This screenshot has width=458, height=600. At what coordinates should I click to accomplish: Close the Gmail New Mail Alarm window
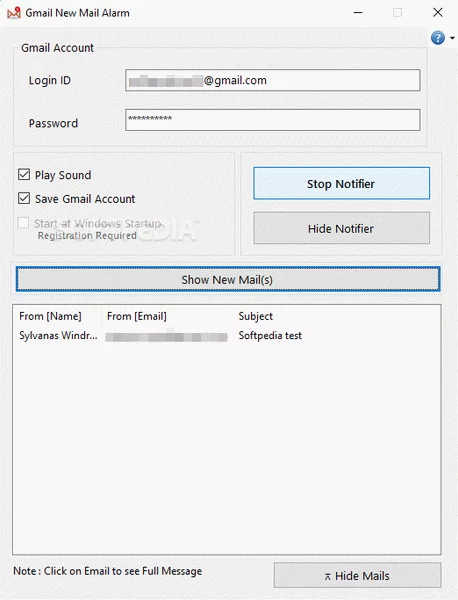[x=438, y=13]
